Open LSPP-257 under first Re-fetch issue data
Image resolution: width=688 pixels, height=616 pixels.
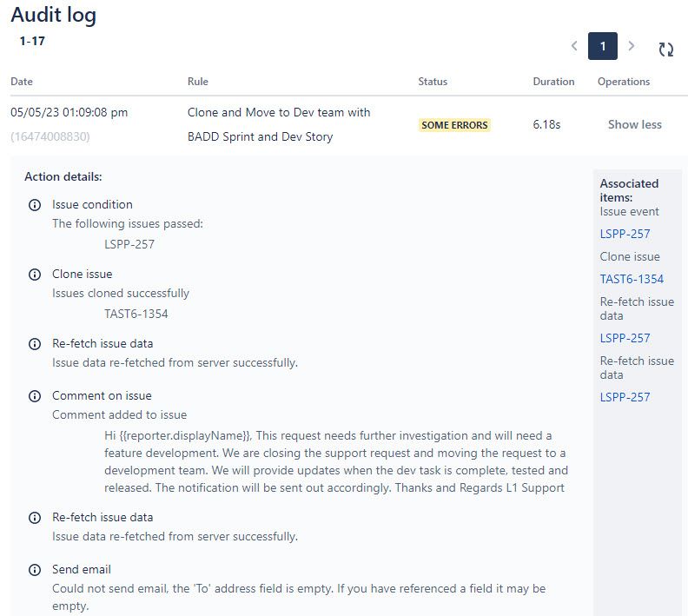[625, 338]
